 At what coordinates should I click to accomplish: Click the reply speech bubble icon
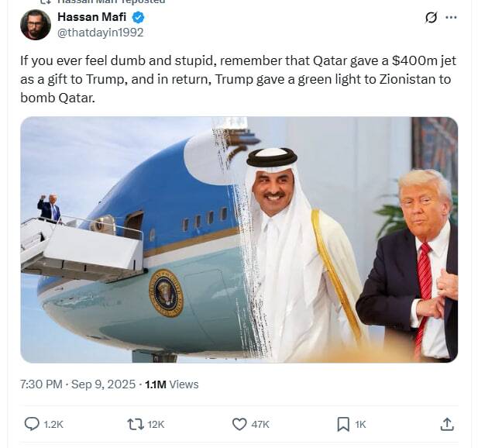[32, 424]
